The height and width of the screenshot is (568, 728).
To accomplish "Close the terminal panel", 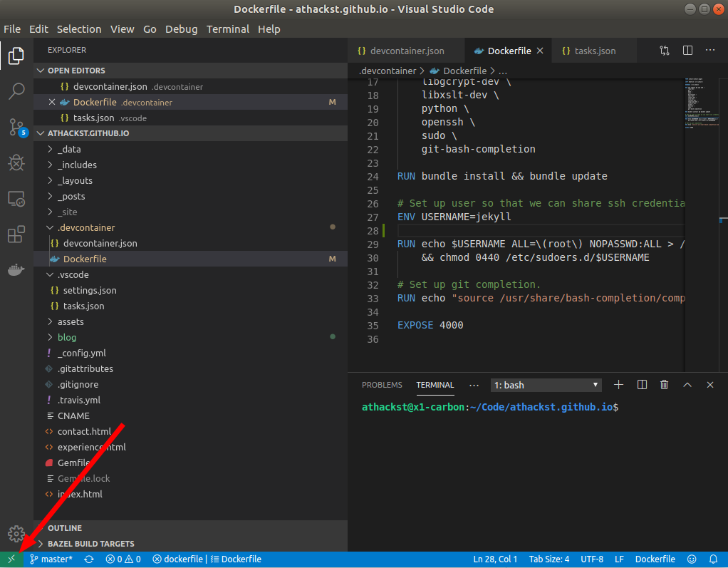I will point(710,385).
